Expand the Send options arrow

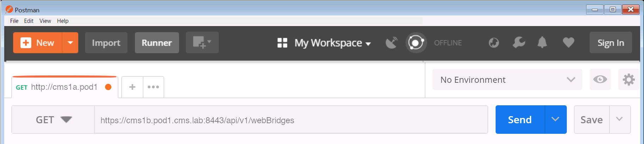[556, 119]
